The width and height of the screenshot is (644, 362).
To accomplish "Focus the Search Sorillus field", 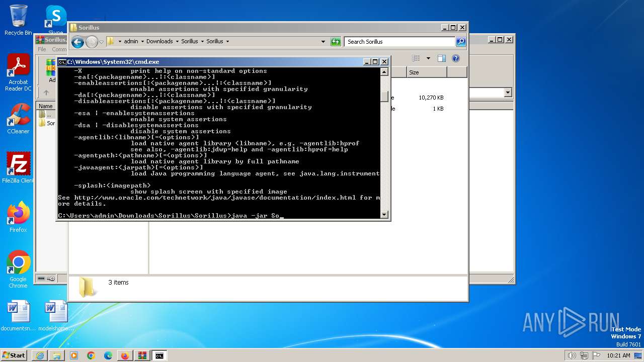I will [400, 42].
